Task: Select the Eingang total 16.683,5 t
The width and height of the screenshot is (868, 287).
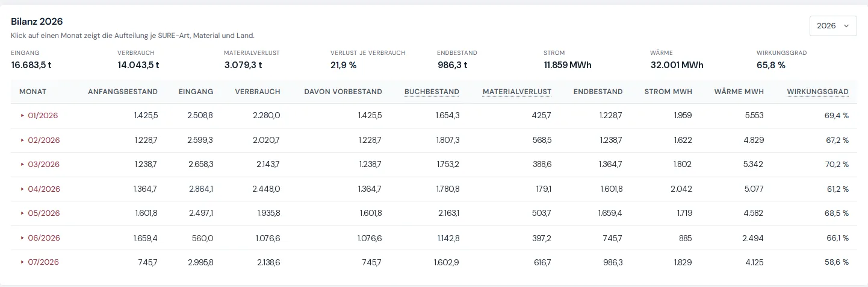Action: [x=32, y=65]
